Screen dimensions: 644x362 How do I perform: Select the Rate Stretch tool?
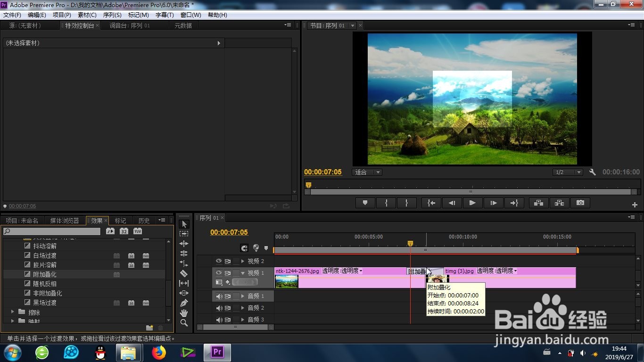pyautogui.click(x=184, y=263)
